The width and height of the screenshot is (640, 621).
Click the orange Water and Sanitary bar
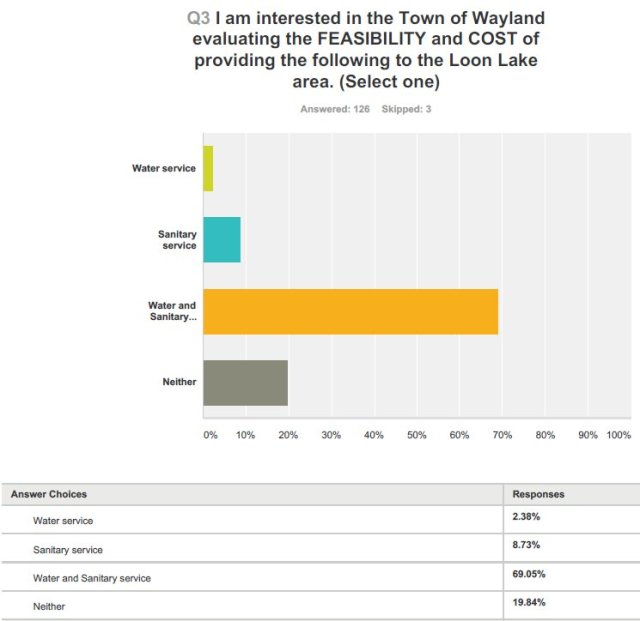pos(350,311)
